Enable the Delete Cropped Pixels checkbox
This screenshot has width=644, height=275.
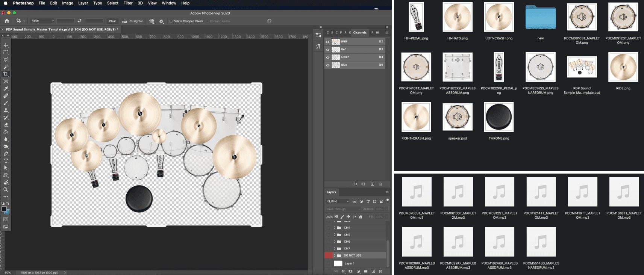(x=171, y=21)
